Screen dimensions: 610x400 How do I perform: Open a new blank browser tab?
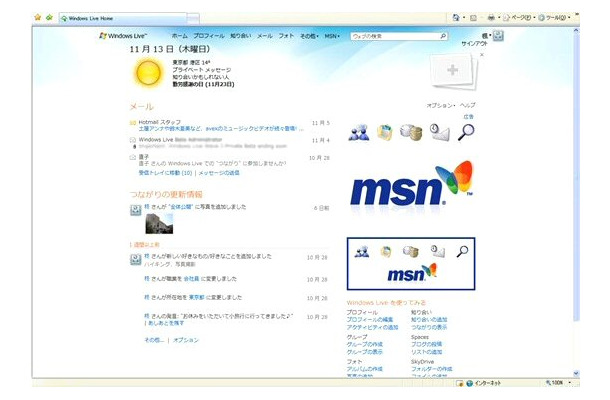click(193, 18)
